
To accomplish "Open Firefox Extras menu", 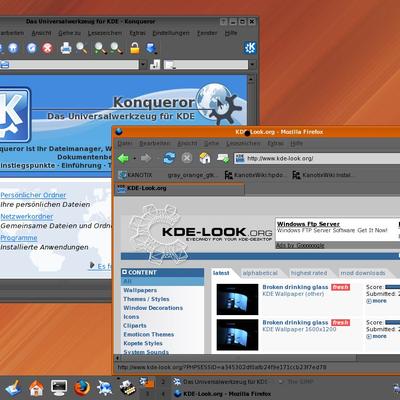I will tap(276, 143).
